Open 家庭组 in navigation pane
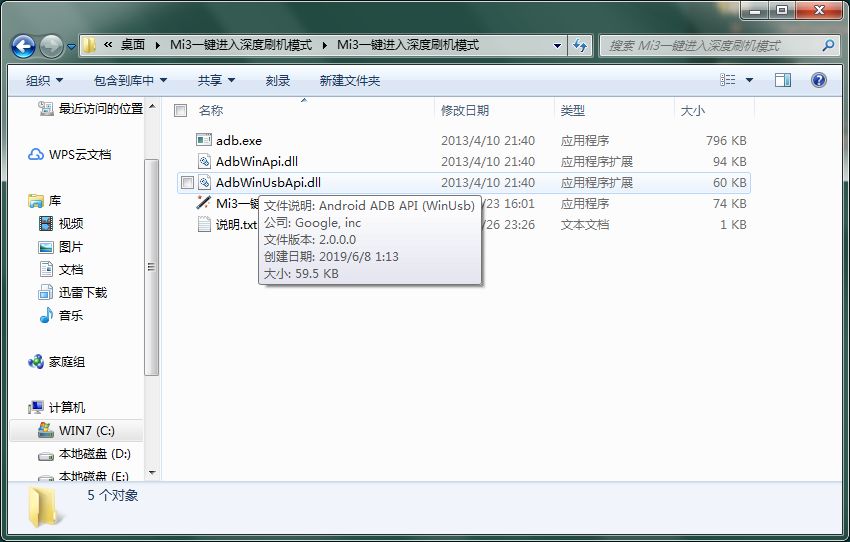This screenshot has height=542, width=850. [x=67, y=362]
